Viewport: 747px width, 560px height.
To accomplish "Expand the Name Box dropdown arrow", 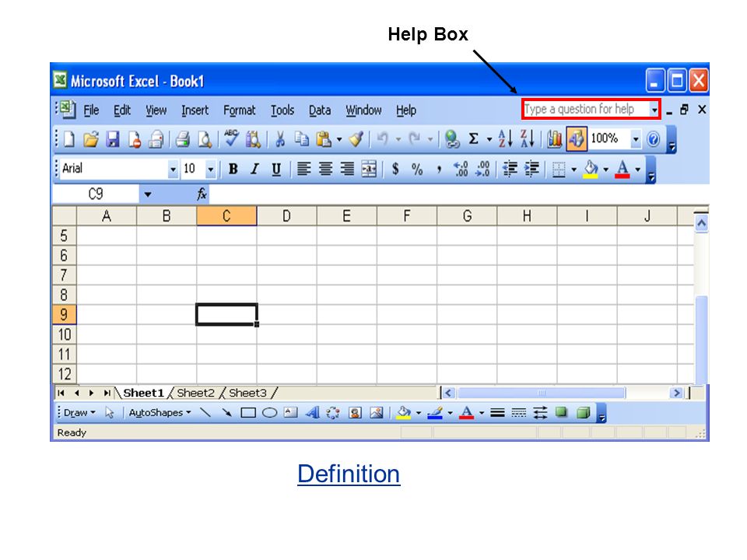I will pyautogui.click(x=148, y=194).
